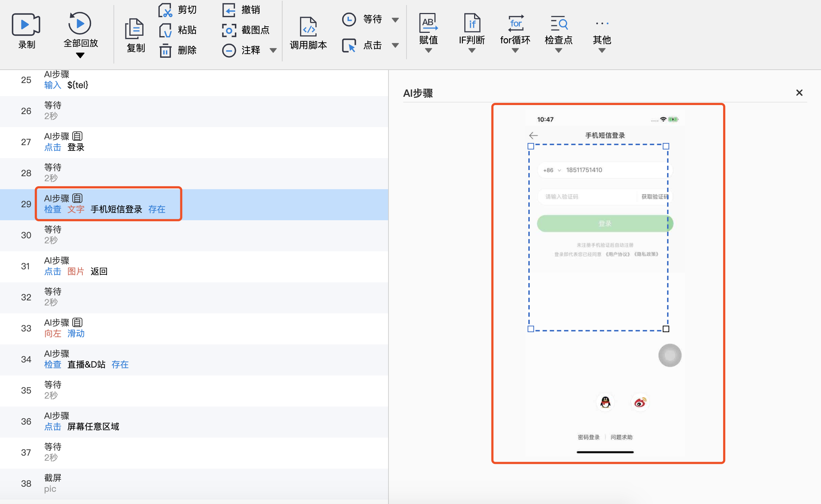Image resolution: width=821 pixels, height=504 pixels.
Task: Click the 全部回放 replay-all icon
Action: point(79,23)
